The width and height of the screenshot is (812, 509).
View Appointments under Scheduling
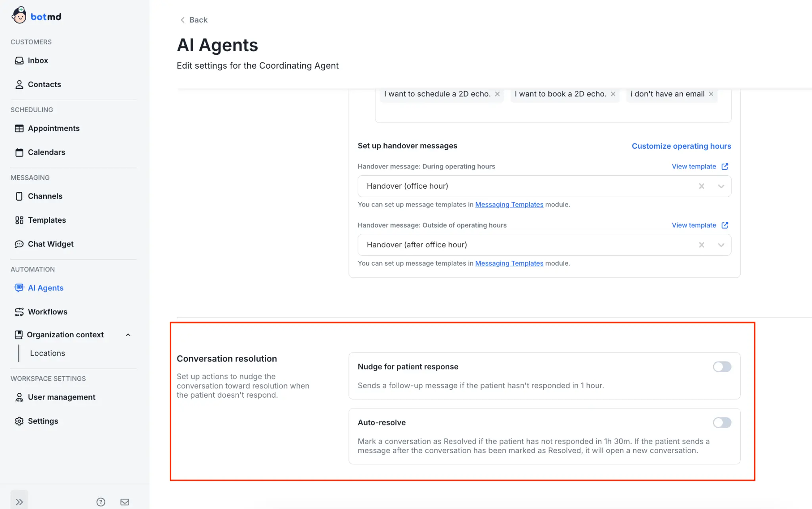click(54, 128)
